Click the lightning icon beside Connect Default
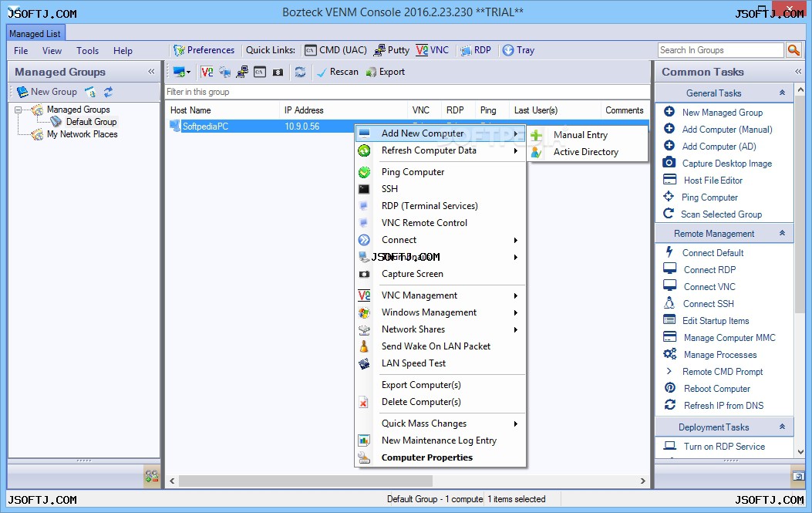Viewport: 812px width, 513px height. pyautogui.click(x=669, y=251)
